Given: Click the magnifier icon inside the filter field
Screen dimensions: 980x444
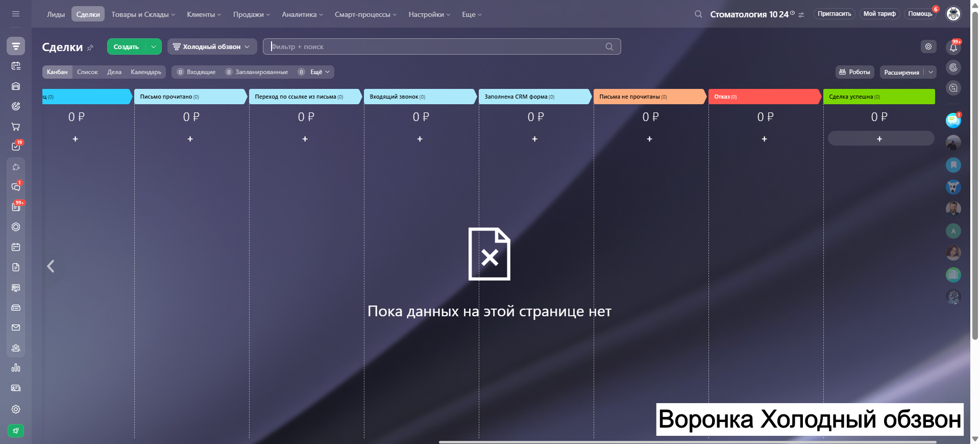Looking at the screenshot, I should tap(609, 46).
